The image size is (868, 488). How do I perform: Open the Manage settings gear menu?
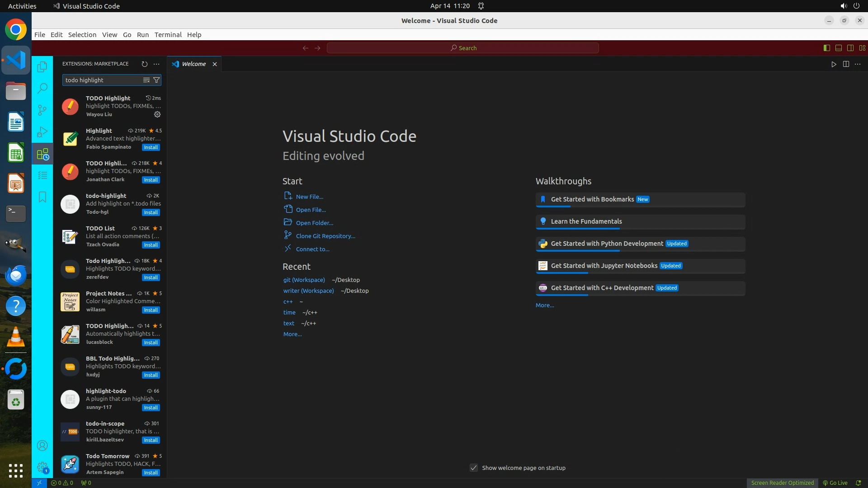point(42,467)
